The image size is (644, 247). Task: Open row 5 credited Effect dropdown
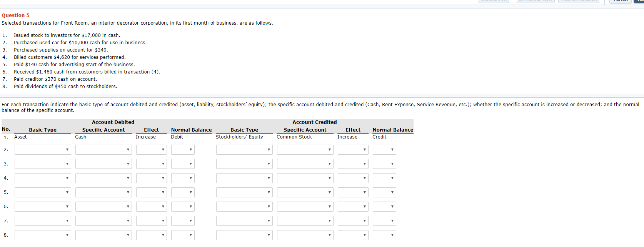point(353,192)
